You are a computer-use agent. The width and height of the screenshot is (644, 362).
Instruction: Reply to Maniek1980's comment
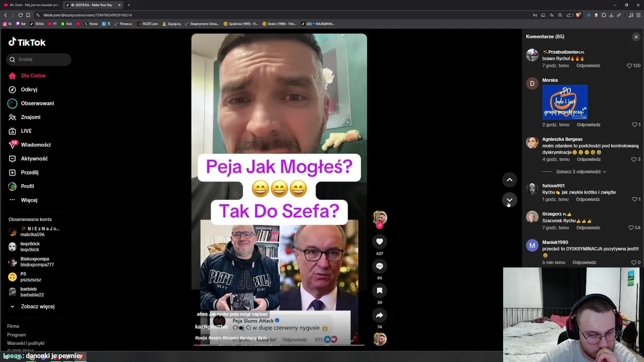(x=584, y=262)
